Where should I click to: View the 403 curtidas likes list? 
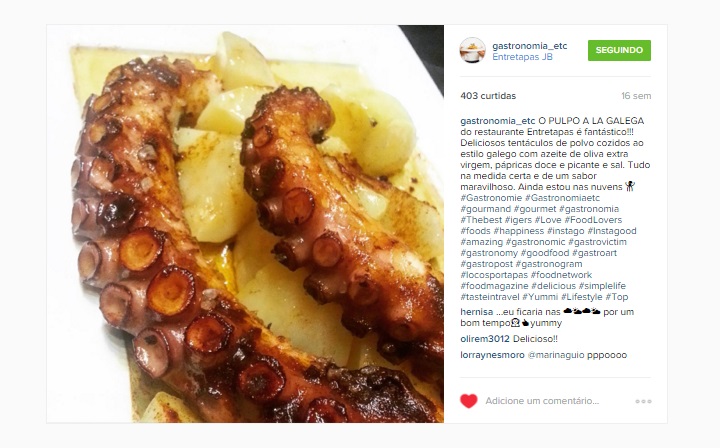[488, 95]
